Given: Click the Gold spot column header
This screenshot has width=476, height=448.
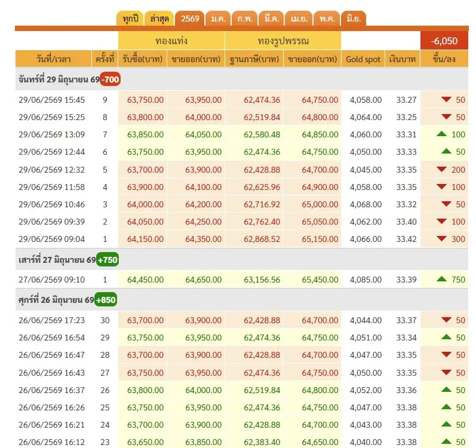Looking at the screenshot, I should [x=363, y=59].
